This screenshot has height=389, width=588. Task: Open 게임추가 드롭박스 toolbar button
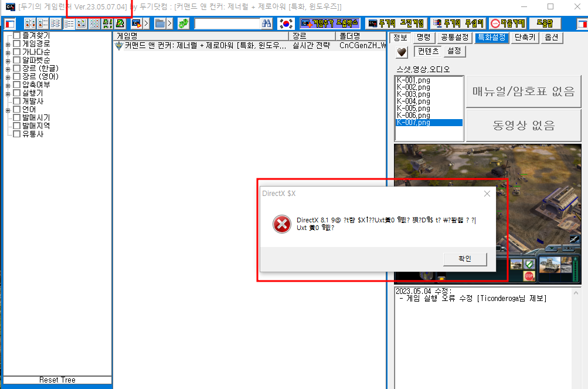[330, 23]
